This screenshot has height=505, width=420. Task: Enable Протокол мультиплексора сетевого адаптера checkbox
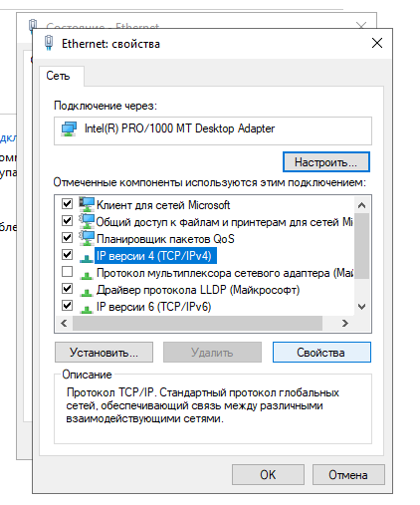(67, 271)
